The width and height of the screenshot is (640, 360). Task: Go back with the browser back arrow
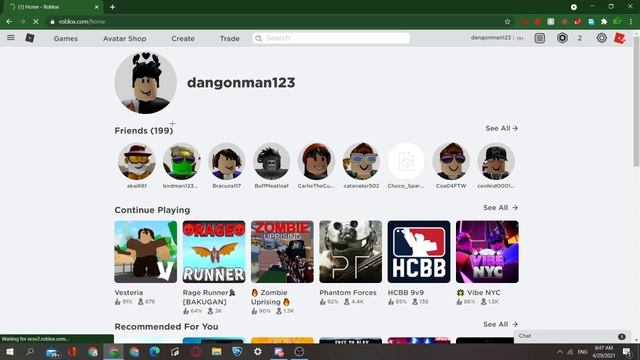coord(9,22)
